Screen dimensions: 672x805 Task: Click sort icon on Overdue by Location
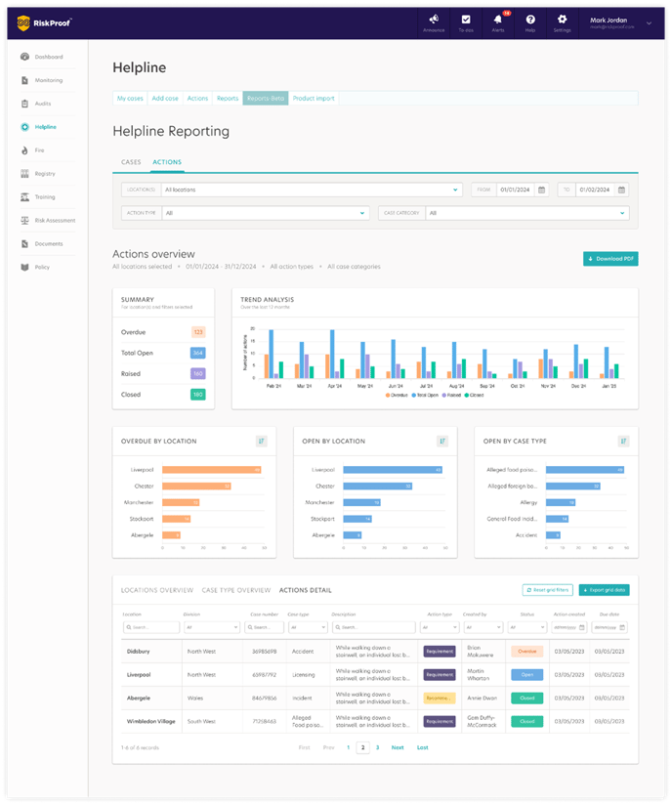[262, 441]
